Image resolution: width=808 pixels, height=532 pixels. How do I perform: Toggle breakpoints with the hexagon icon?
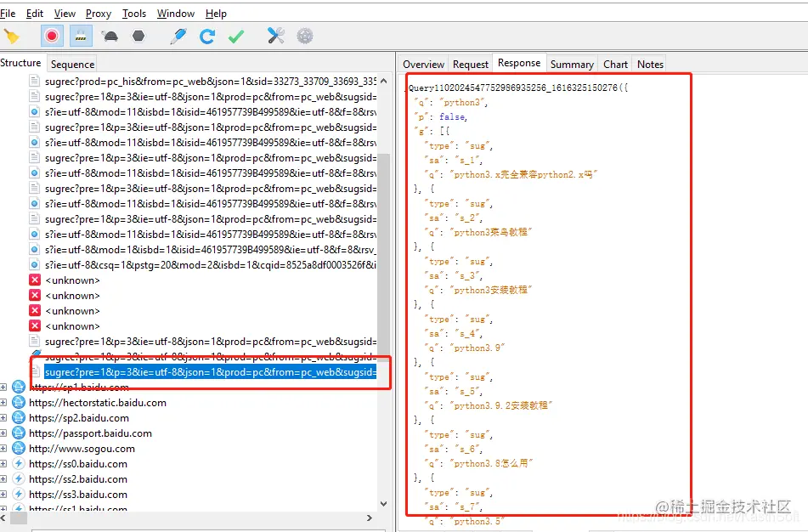(138, 36)
